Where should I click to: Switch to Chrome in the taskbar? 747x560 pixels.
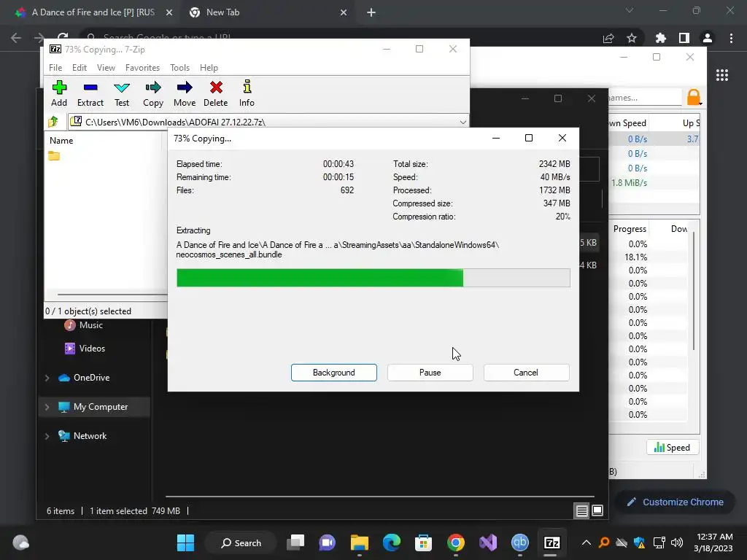click(455, 542)
